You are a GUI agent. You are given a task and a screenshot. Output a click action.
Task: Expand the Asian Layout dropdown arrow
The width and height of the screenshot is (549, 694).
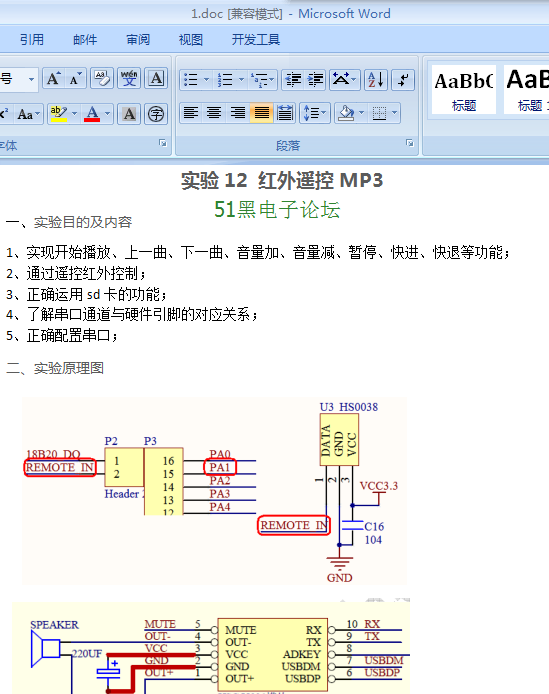354,80
